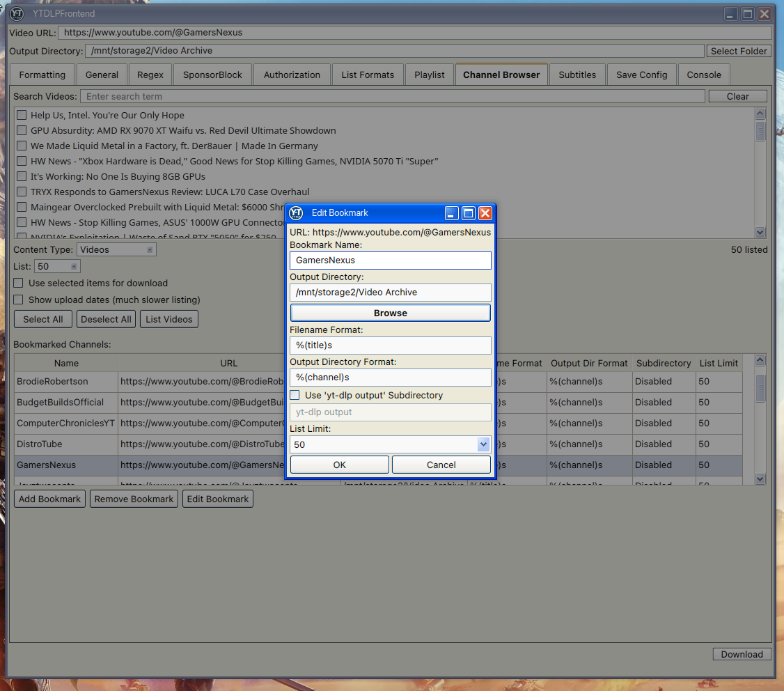Screen dimensions: 784x691
Task: Click the Name column header in bookmarks table
Action: [66, 364]
